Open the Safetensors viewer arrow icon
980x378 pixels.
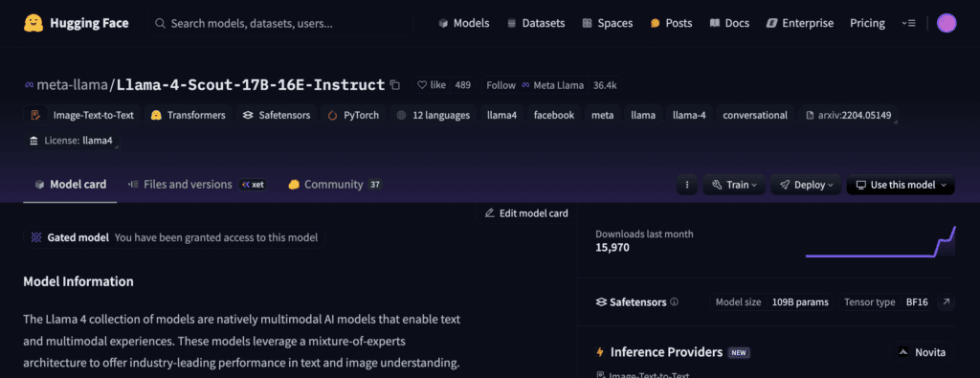click(x=947, y=301)
